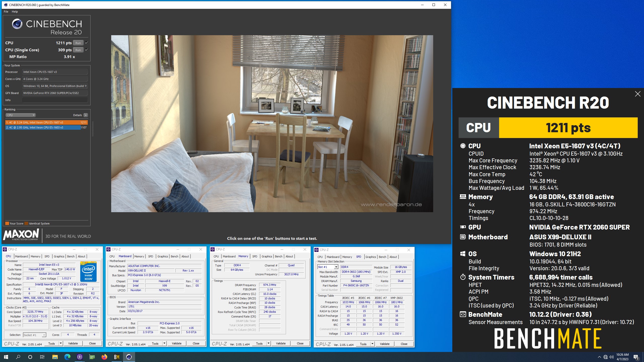This screenshot has height=362, width=644.
Task: Toggle the CPU Single Core test checkmark
Action: [x=87, y=50]
